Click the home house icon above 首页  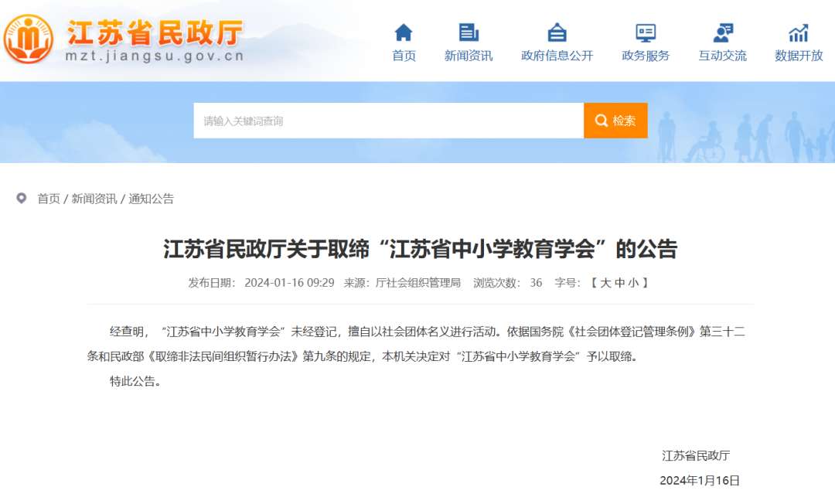404,32
